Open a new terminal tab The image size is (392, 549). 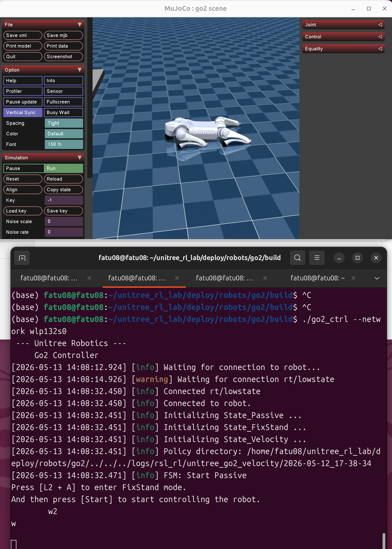[22, 258]
